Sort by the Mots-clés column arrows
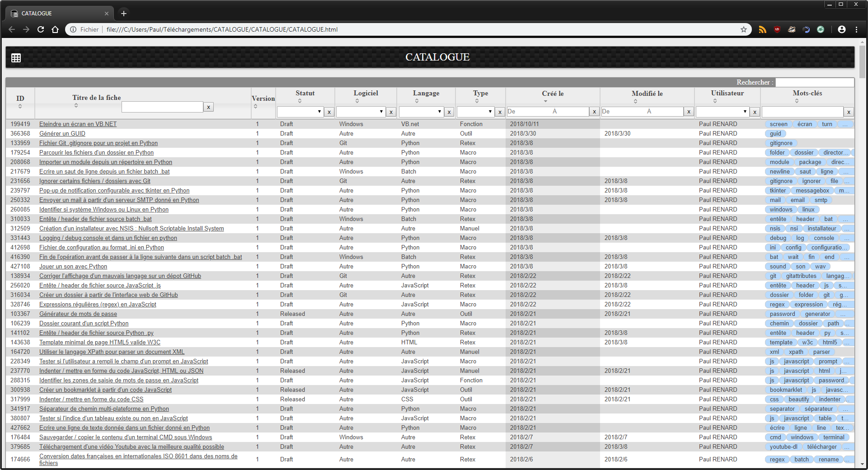 [797, 101]
